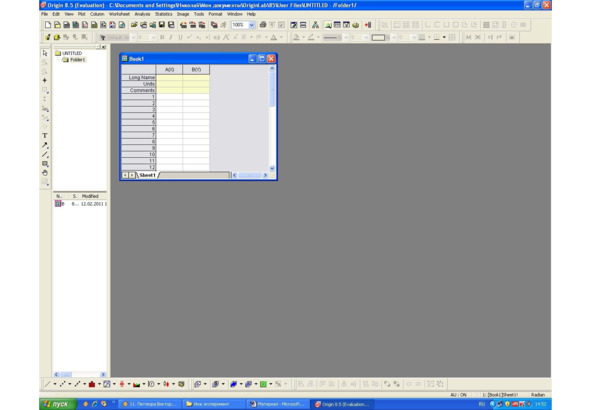Click the Print icon in toolbar
The height and width of the screenshot is (410, 591).
tap(263, 25)
